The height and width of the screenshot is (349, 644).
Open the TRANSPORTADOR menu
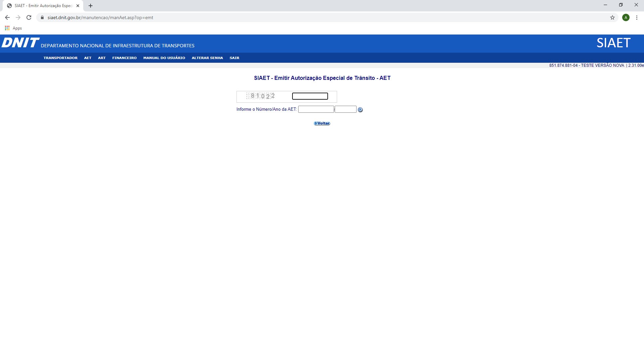pyautogui.click(x=60, y=58)
